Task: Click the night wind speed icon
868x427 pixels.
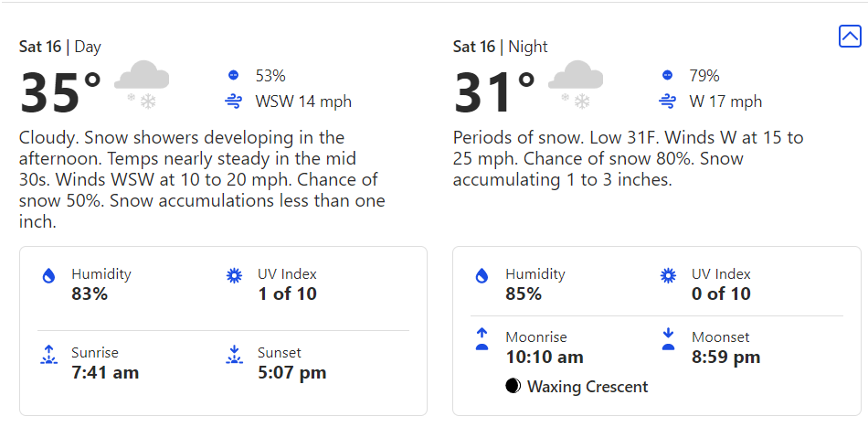Action: click(667, 101)
